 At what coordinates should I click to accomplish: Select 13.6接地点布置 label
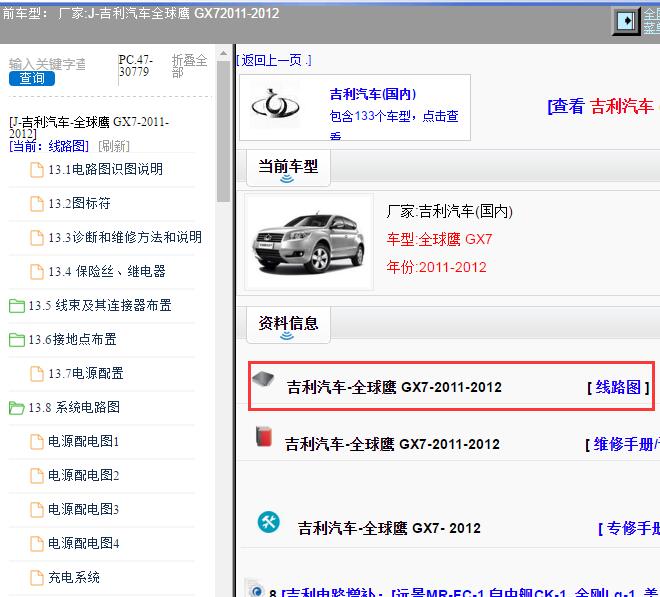72,339
